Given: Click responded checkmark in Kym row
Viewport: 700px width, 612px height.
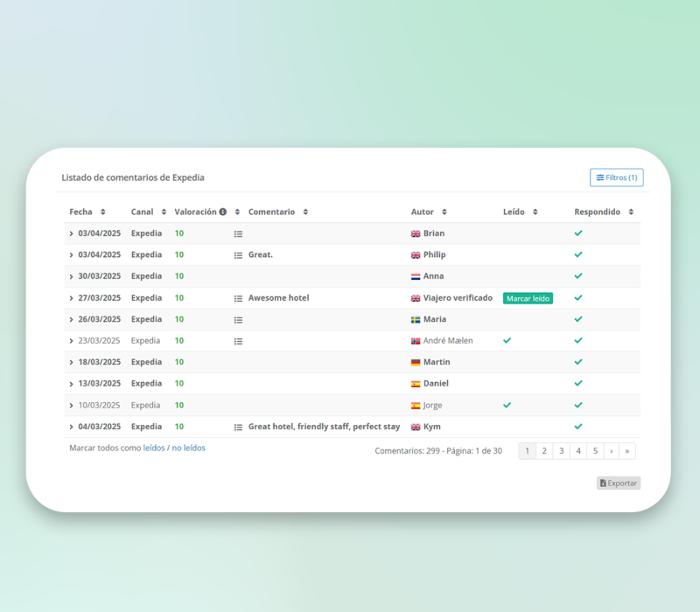Looking at the screenshot, I should (578, 427).
